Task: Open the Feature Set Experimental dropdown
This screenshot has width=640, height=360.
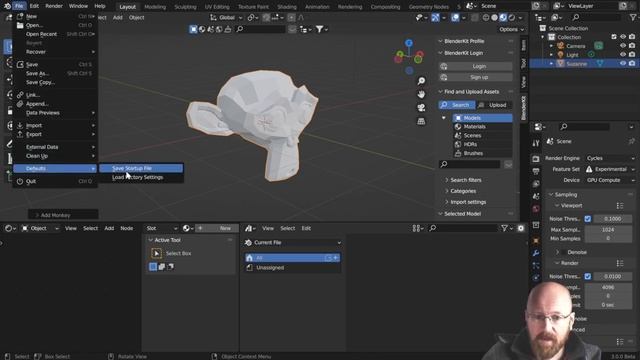Action: [x=610, y=169]
